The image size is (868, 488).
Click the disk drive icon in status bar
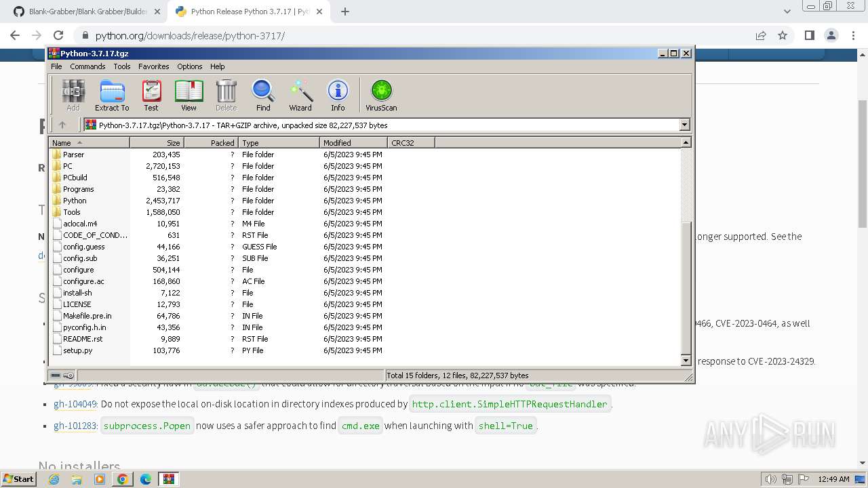tap(56, 375)
